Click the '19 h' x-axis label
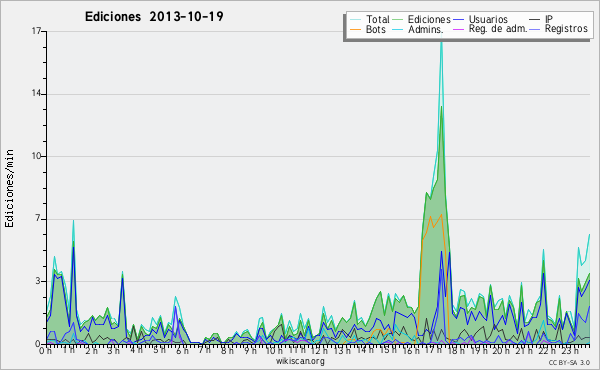 point(479,350)
